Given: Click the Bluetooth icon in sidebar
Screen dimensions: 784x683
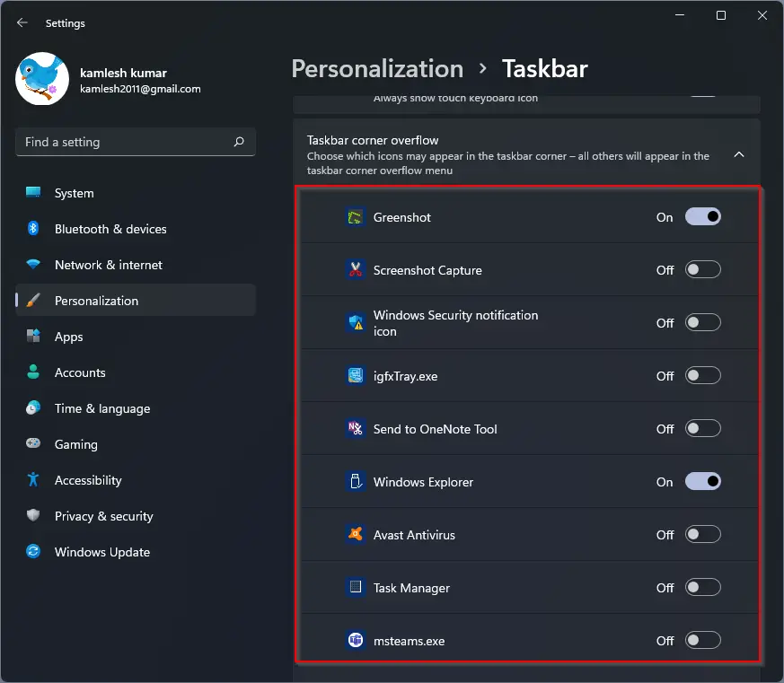Looking at the screenshot, I should 33,229.
